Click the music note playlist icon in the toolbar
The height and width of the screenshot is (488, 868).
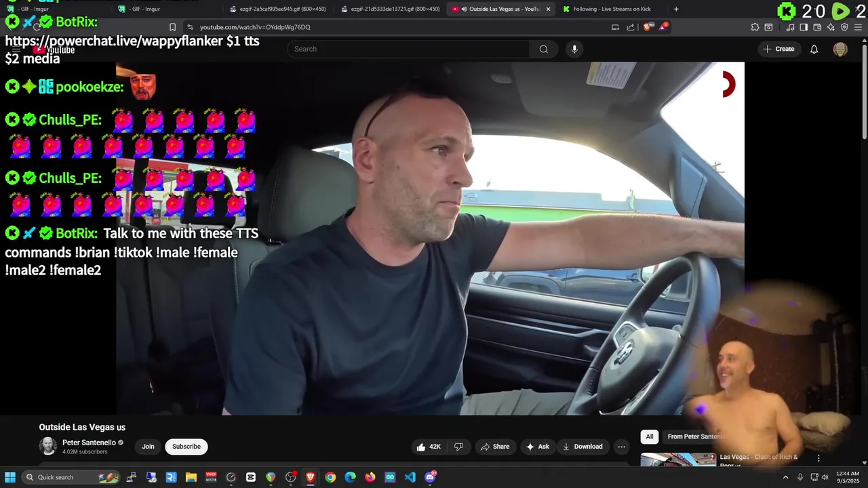(x=790, y=27)
